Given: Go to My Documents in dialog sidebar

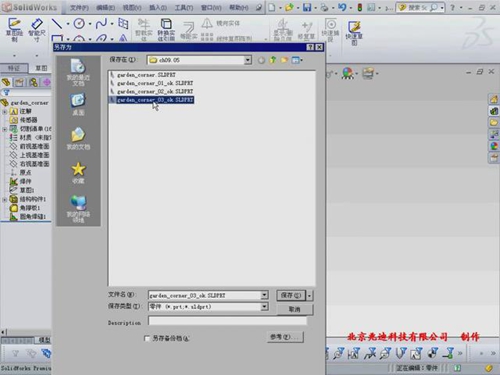Looking at the screenshot, I should [78, 139].
